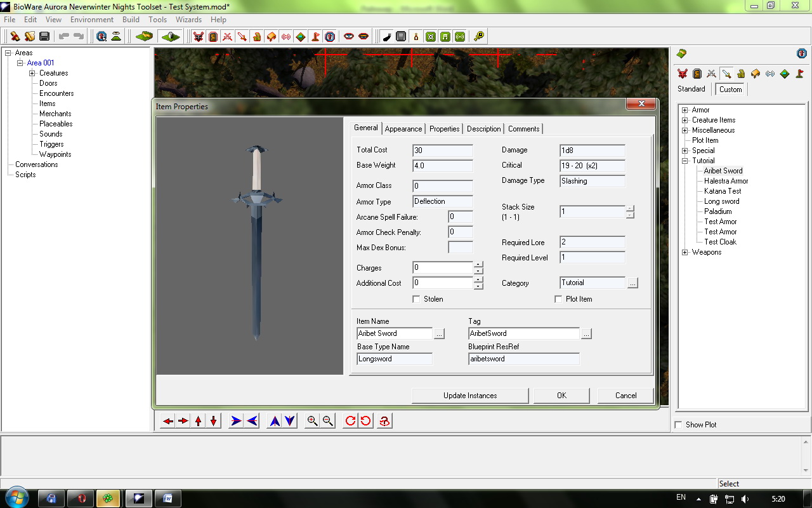Switch to the Appearance tab
The image size is (812, 508).
coord(403,129)
